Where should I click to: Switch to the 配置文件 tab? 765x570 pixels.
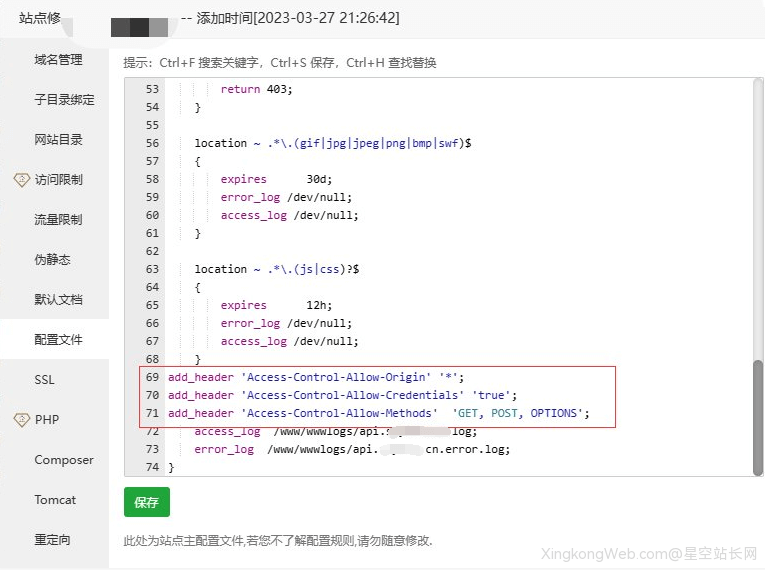pyautogui.click(x=58, y=340)
